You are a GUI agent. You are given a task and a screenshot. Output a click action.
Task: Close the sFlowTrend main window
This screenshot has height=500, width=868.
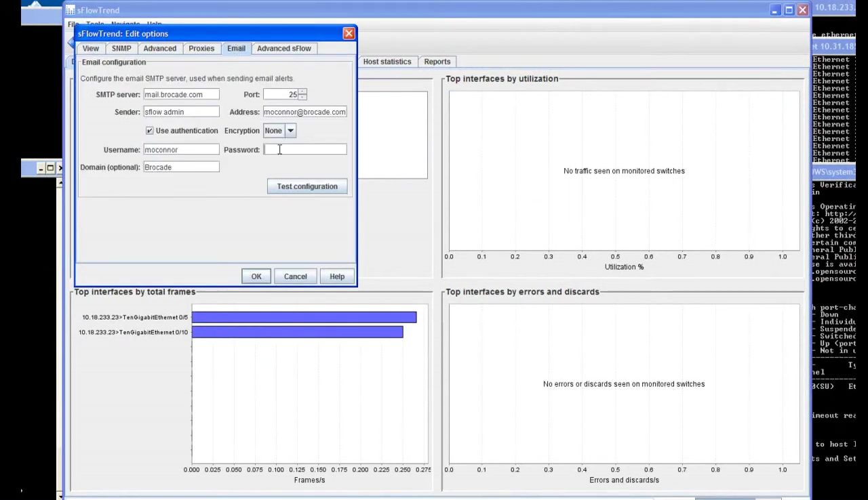tap(802, 10)
